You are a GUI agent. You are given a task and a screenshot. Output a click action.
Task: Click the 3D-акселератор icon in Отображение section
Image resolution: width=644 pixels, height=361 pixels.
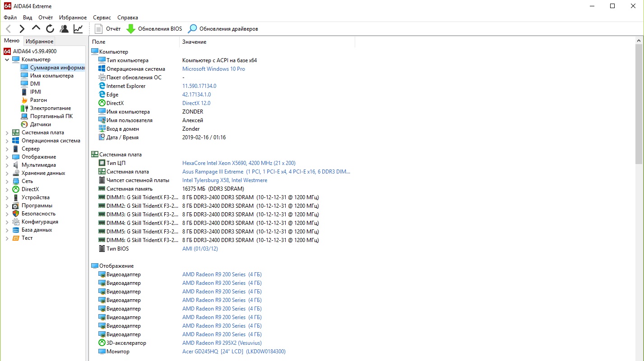pyautogui.click(x=102, y=343)
